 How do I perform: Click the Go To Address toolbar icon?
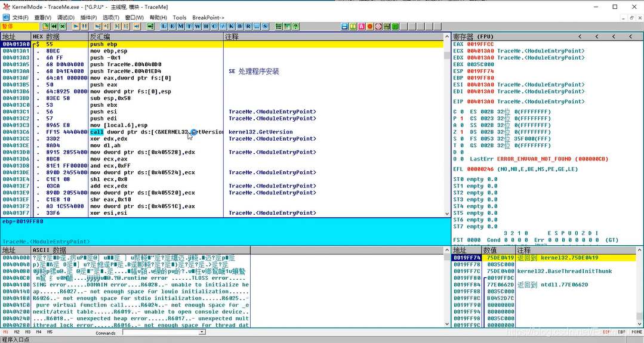pos(151,26)
